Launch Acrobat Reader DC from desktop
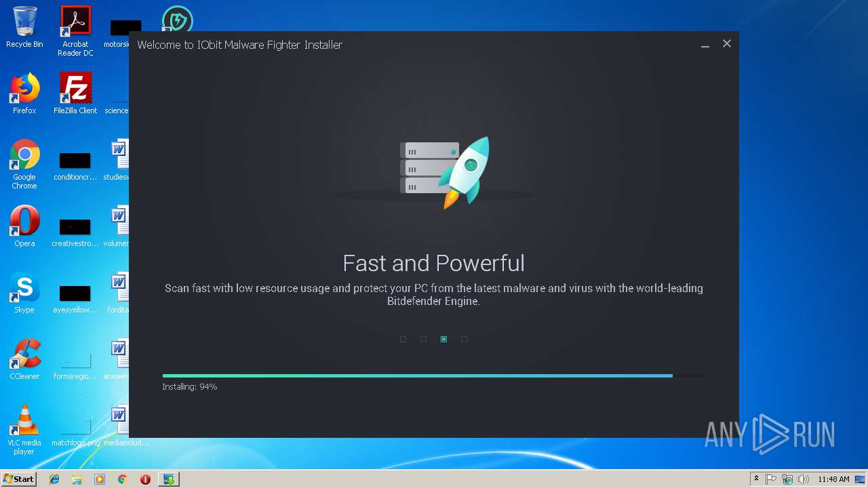Image resolution: width=868 pixels, height=488 pixels. click(x=75, y=31)
